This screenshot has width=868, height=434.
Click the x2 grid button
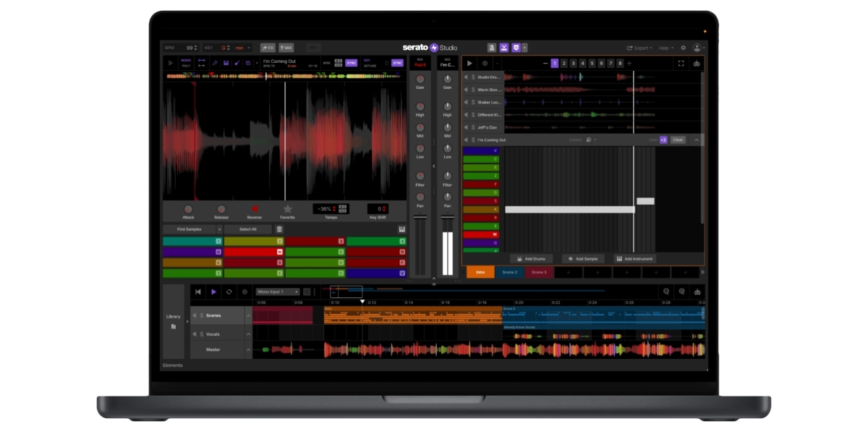click(663, 140)
